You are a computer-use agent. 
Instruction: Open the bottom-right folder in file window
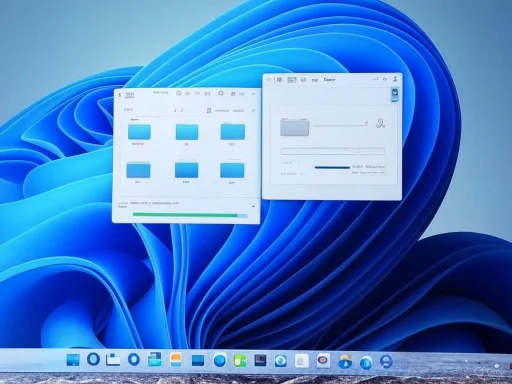pyautogui.click(x=232, y=170)
